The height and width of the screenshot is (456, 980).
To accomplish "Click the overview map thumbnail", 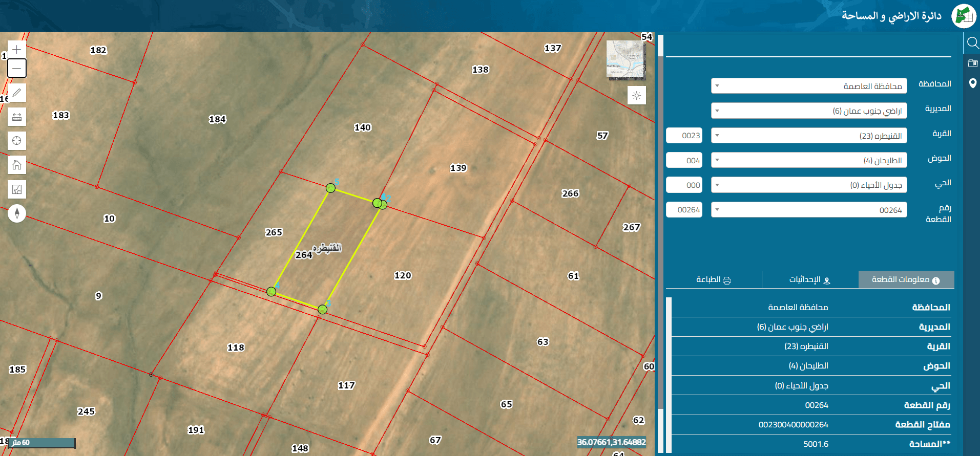I will (x=626, y=60).
